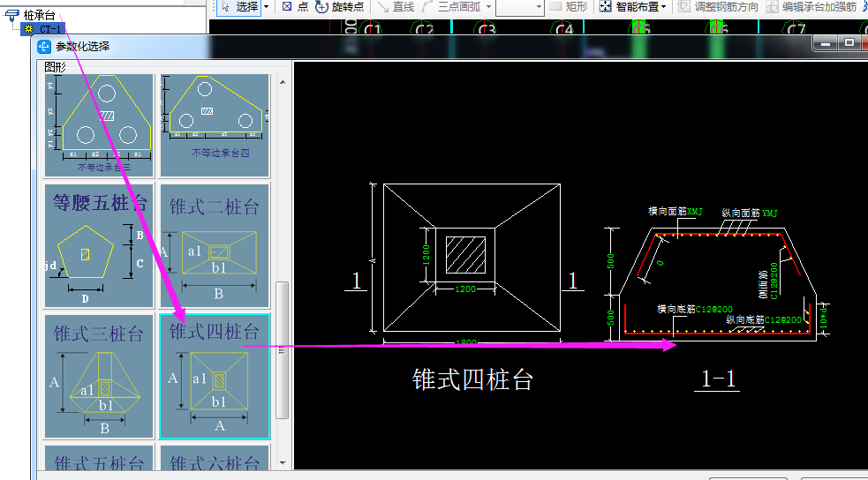The width and height of the screenshot is (868, 480).
Task: Select the 桩承台 tree node
Action: [x=39, y=16]
